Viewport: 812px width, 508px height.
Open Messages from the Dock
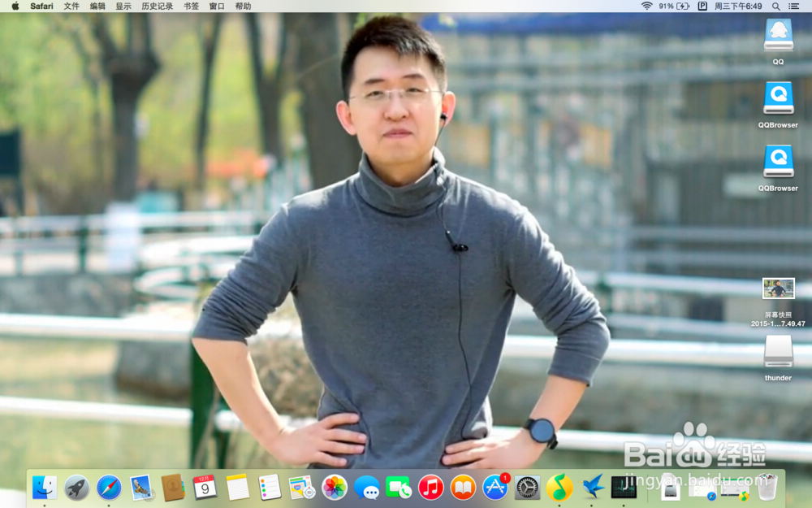click(x=367, y=488)
